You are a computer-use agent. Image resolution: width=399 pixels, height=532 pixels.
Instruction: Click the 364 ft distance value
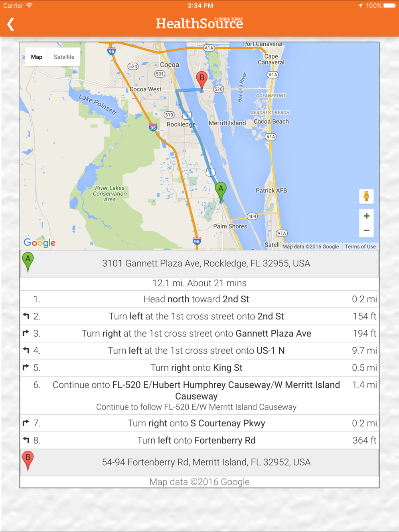click(x=364, y=441)
